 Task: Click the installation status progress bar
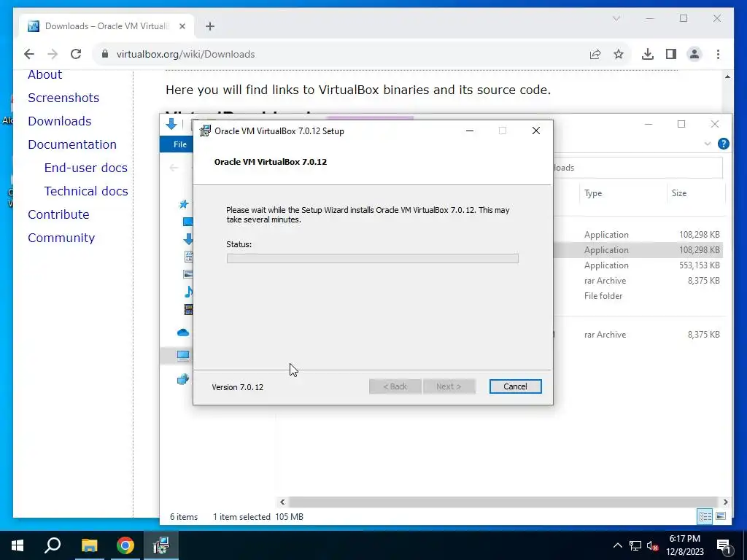pyautogui.click(x=373, y=258)
